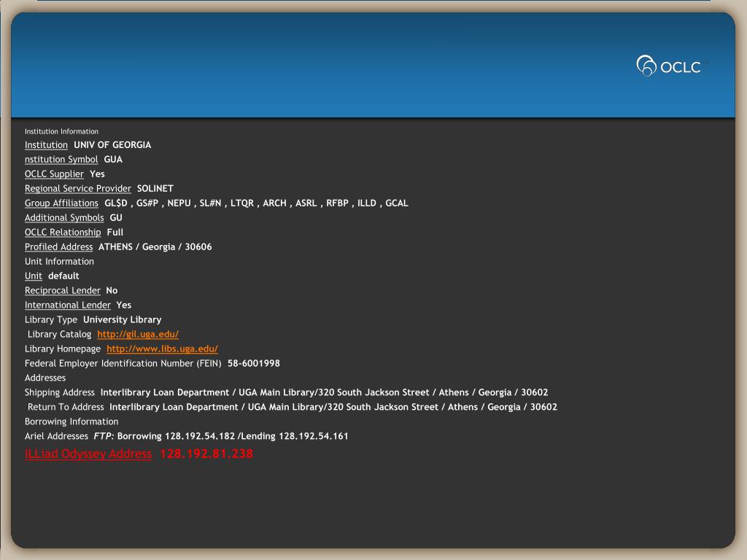The image size is (747, 560).
Task: Select the IP address 128.192.81.238
Action: click(x=206, y=454)
